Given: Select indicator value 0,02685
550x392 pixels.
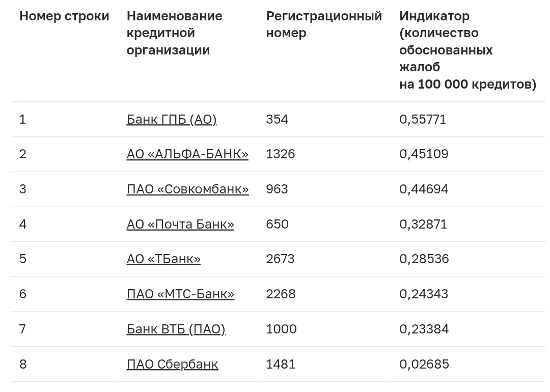Looking at the screenshot, I should (x=424, y=365).
